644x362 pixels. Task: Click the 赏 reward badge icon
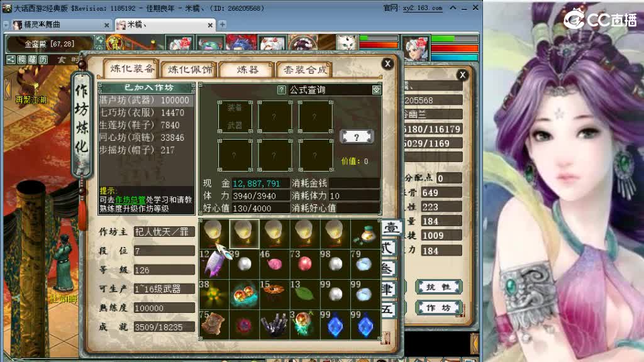pos(114,43)
